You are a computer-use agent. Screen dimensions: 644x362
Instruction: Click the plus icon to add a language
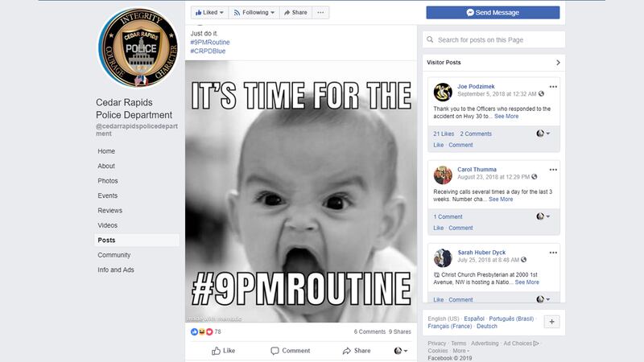[552, 321]
